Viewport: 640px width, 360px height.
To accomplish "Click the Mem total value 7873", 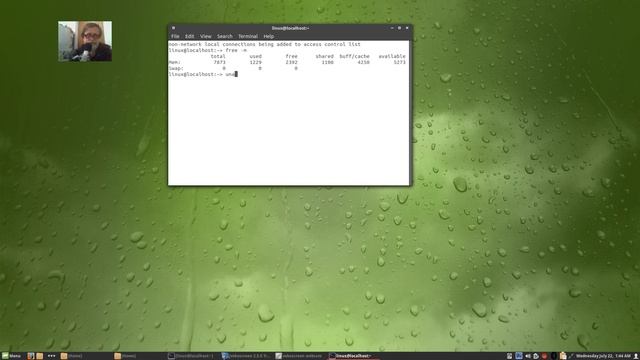I will click(x=220, y=62).
